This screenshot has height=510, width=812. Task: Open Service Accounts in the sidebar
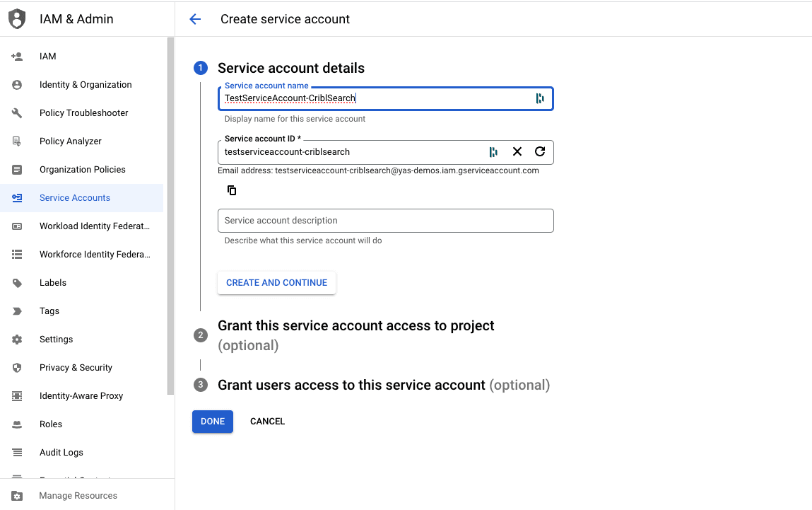75,198
